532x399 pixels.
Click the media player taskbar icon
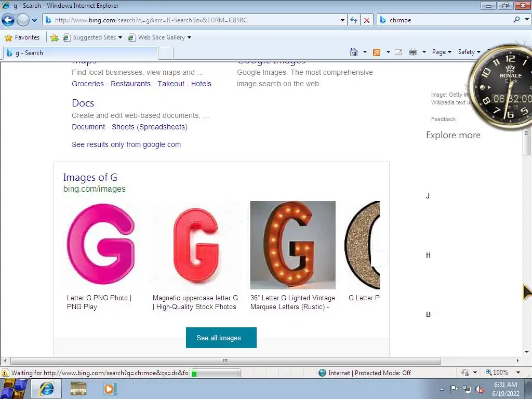pos(109,389)
